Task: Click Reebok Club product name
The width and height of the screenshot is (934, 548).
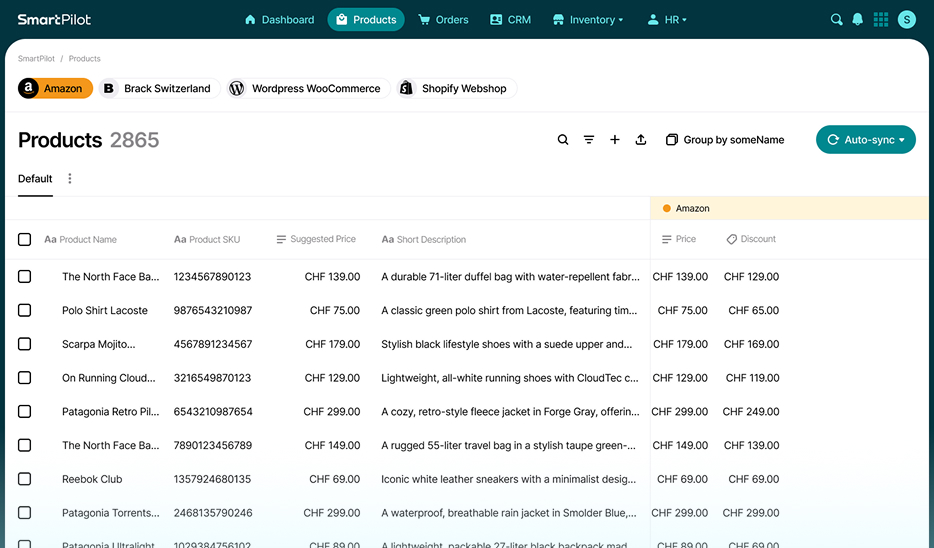Action: click(92, 479)
